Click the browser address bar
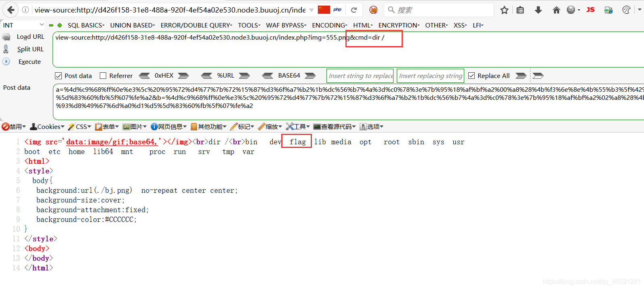Viewport: 644px width, 289px height. pyautogui.click(x=170, y=10)
